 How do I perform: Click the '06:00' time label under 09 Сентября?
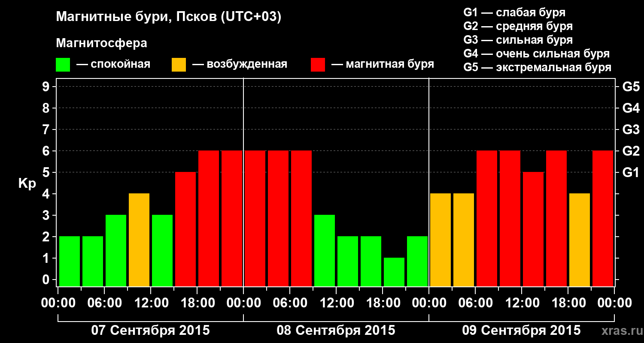[x=475, y=303]
